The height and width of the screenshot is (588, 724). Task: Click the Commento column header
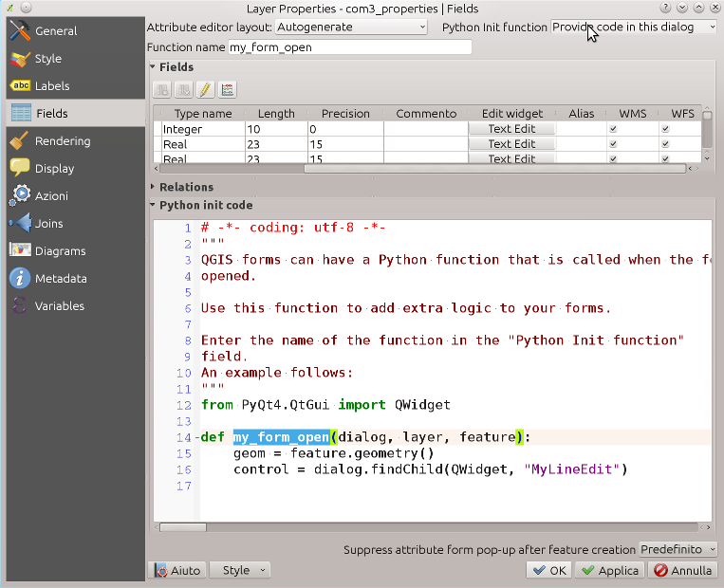pyautogui.click(x=426, y=114)
